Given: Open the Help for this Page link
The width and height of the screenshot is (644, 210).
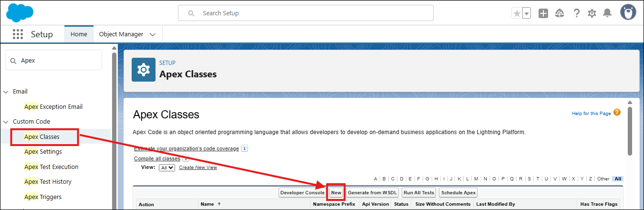Looking at the screenshot, I should 591,113.
